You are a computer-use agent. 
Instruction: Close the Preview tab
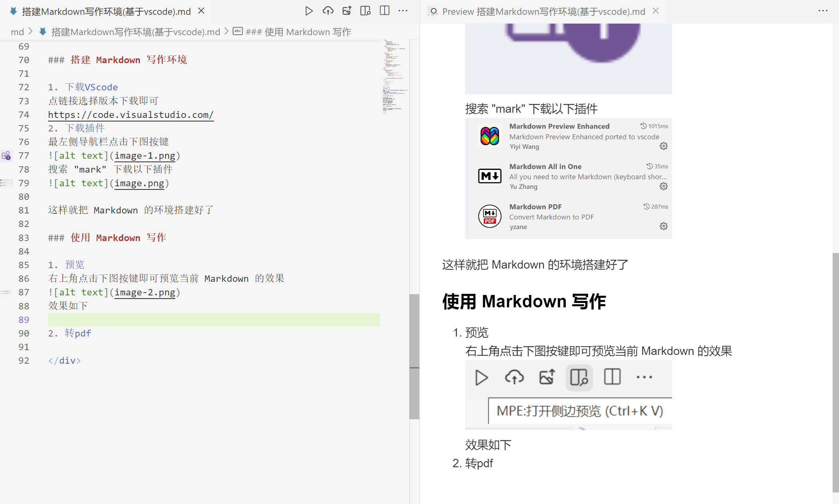click(656, 11)
